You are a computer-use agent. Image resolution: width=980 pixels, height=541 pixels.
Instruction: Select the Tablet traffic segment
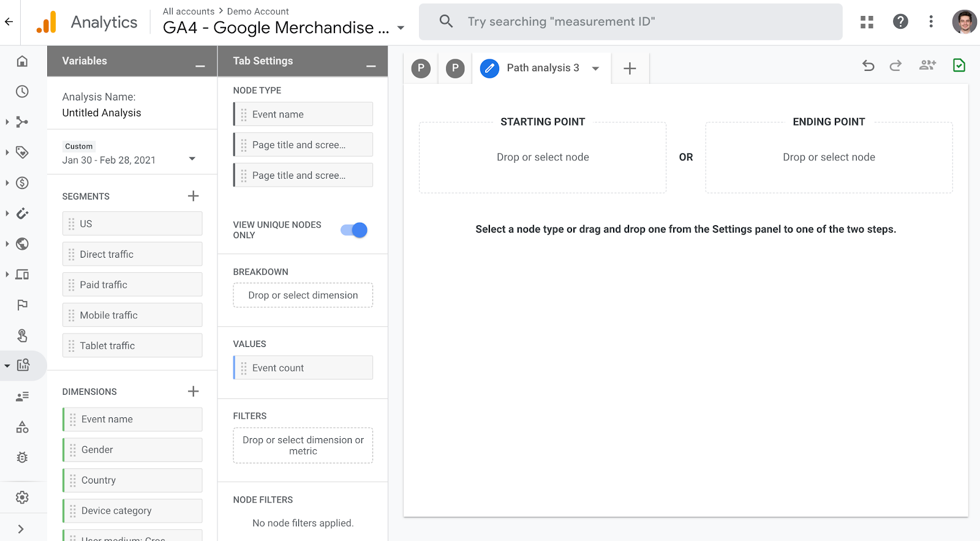(132, 346)
